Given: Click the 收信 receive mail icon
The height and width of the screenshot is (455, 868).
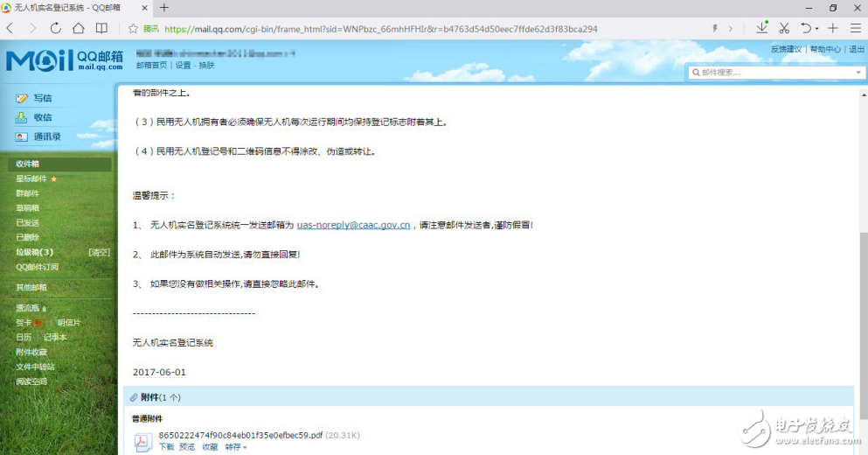Looking at the screenshot, I should (x=22, y=117).
